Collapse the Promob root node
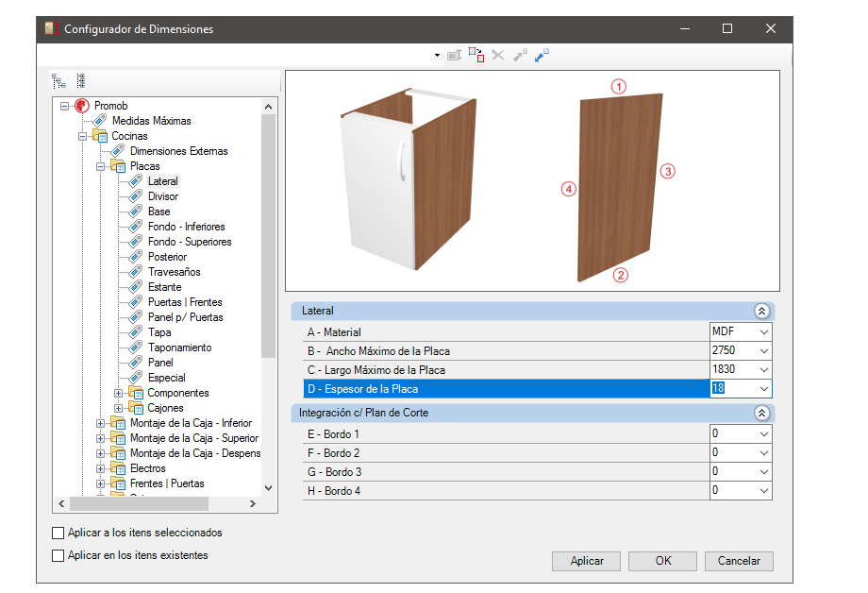Screen dimensions: 868x593 (65, 106)
